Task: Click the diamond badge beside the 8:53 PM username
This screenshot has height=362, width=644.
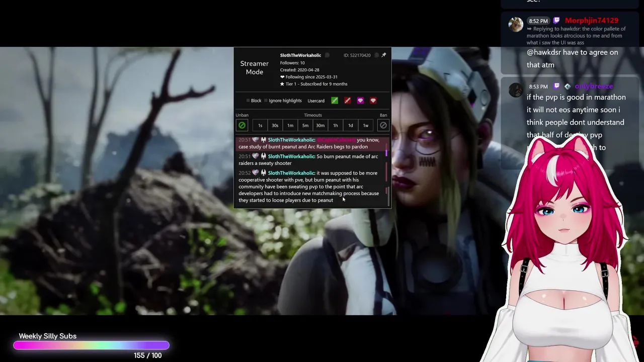Action: tap(568, 86)
